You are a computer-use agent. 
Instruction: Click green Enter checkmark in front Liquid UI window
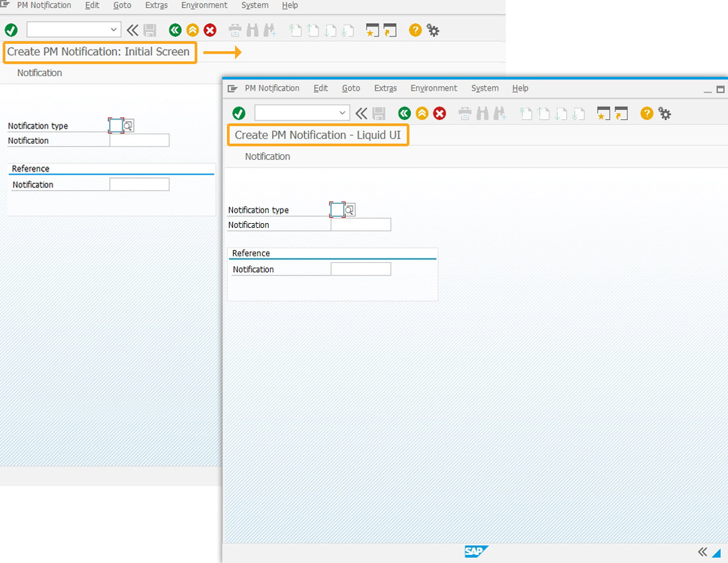(239, 113)
